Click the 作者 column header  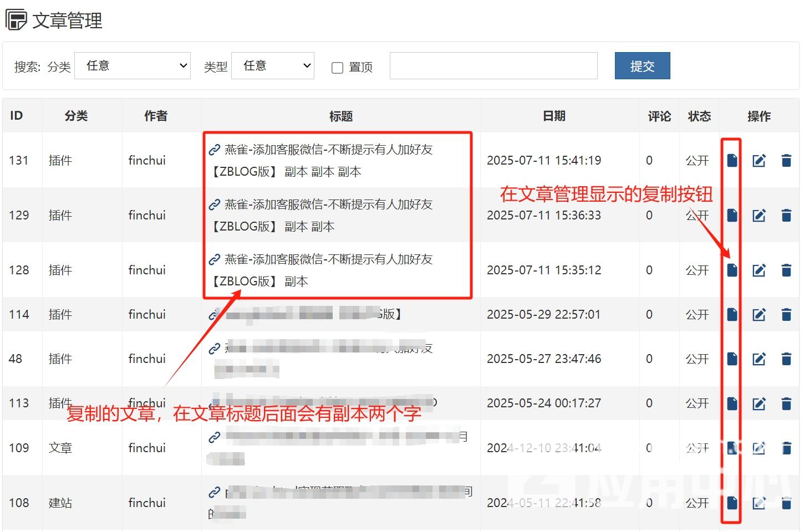coord(156,116)
